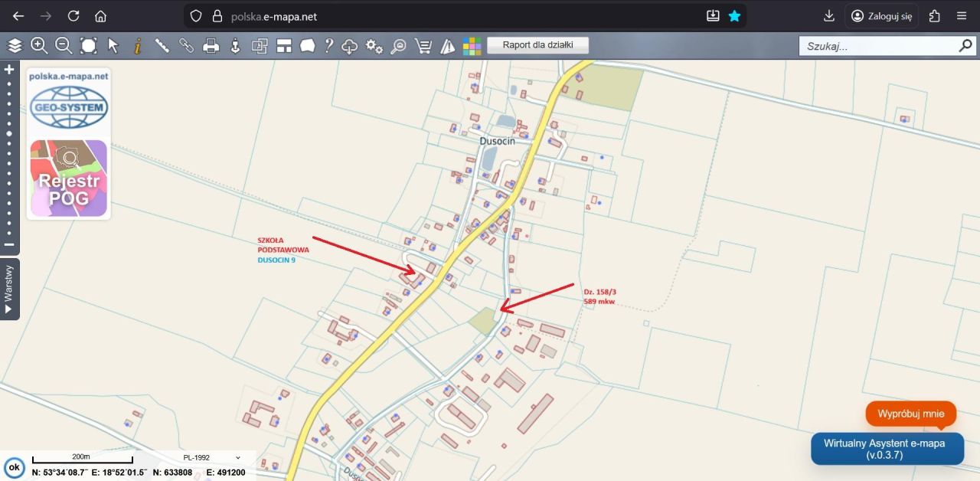Open the shopping cart icon

tap(423, 46)
